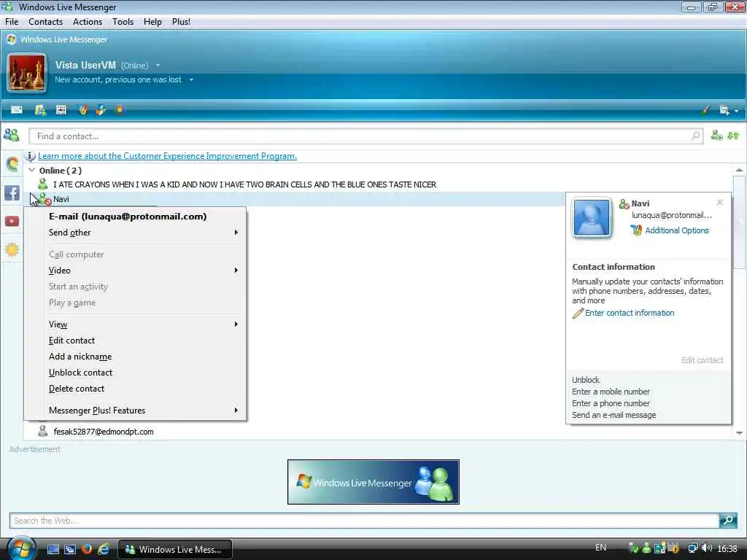Click the orange round toolbar icon

pos(120,110)
